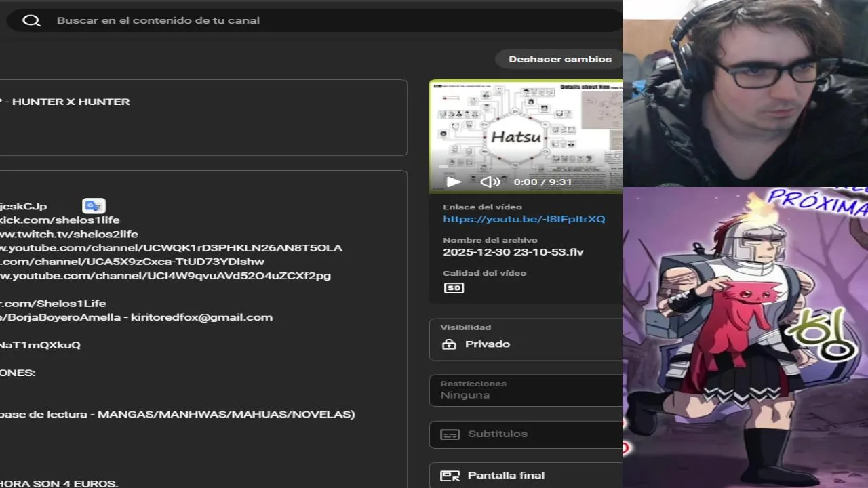868x488 pixels.
Task: Click the 'UCI4W9qvuAVd52O4uZCXf2pg' channel line
Action: (165, 276)
